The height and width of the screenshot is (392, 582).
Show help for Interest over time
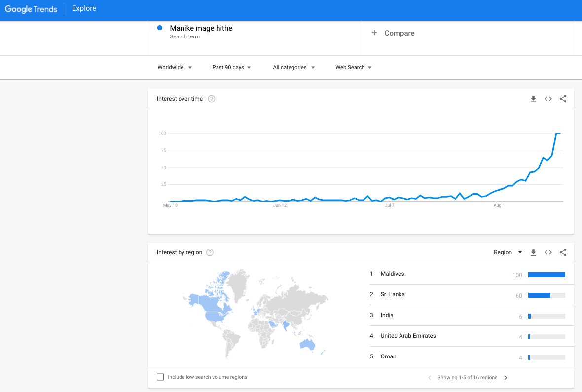pyautogui.click(x=212, y=99)
